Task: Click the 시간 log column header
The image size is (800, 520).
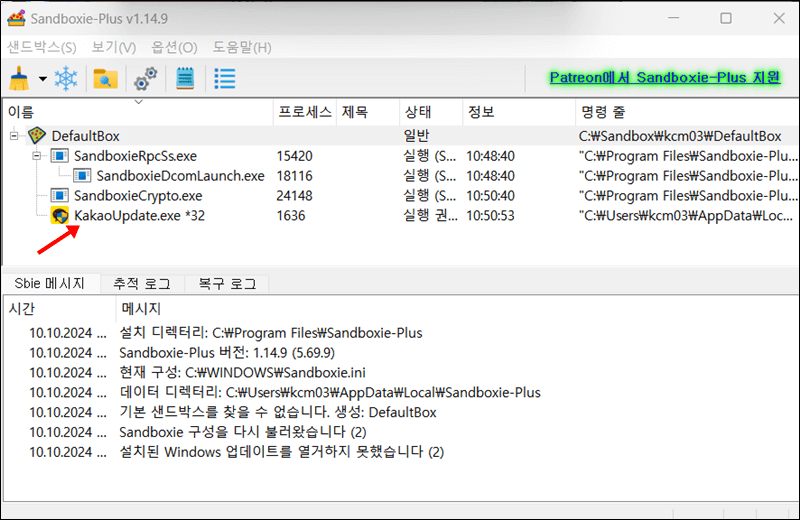Action: point(60,309)
